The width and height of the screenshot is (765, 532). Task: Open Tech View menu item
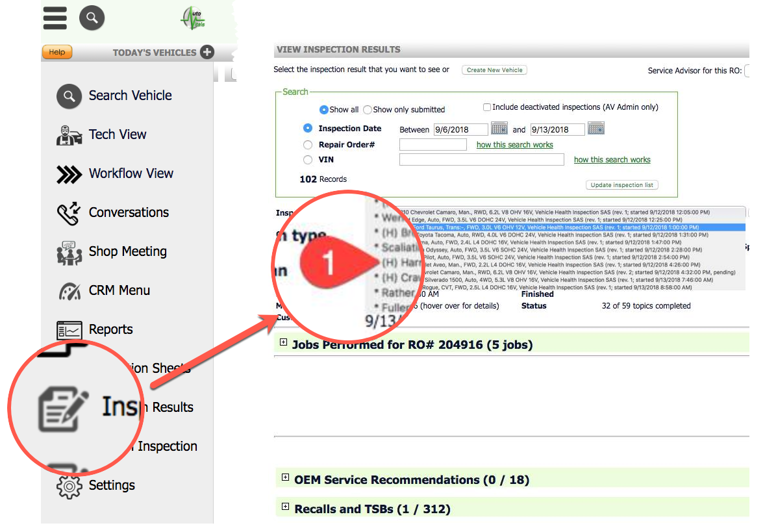click(x=117, y=134)
